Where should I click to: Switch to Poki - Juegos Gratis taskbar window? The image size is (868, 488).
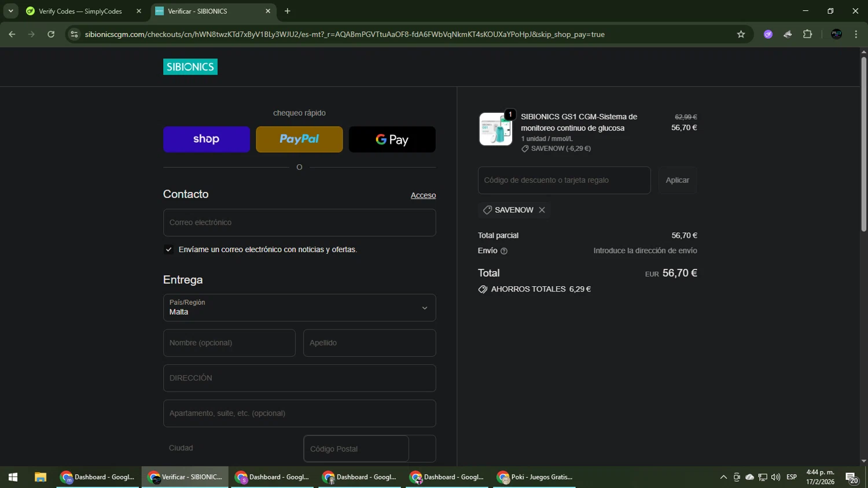535,477
